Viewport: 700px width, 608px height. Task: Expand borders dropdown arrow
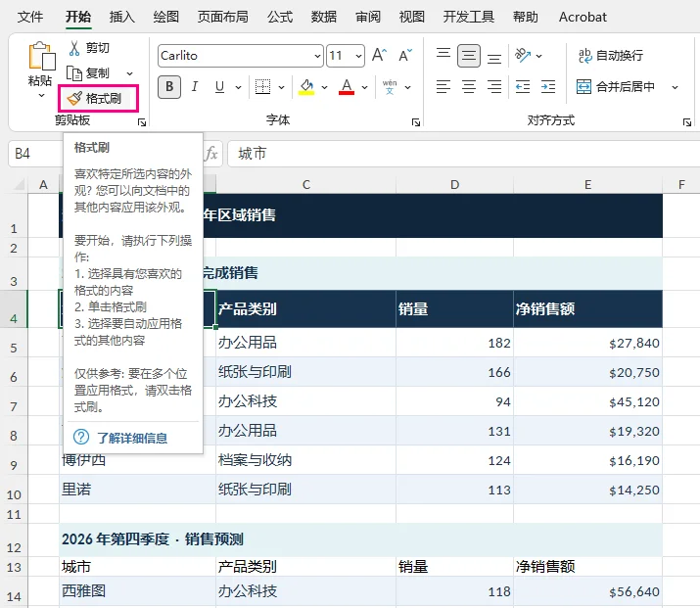(x=281, y=87)
